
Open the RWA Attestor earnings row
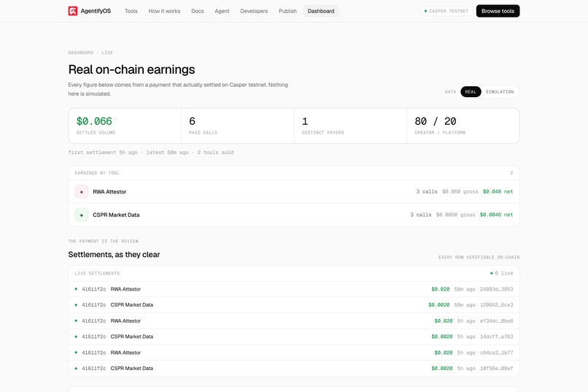tap(294, 192)
